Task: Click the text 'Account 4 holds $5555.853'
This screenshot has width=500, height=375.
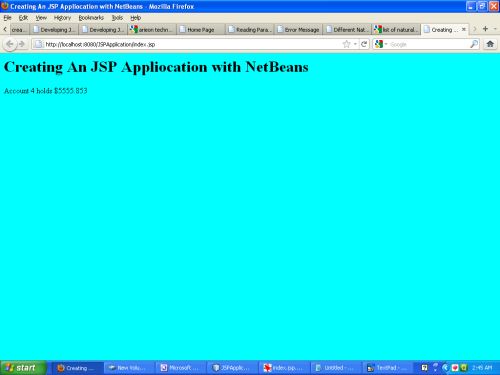Action: click(46, 91)
